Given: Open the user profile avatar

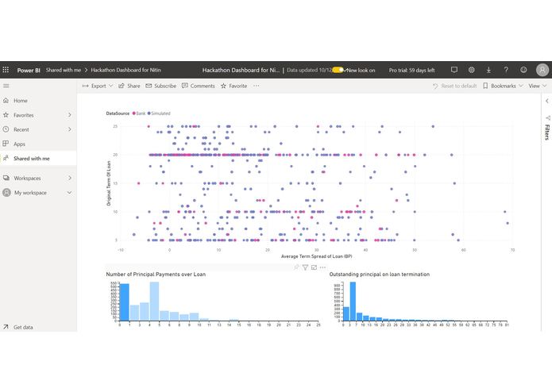Looking at the screenshot, I should pyautogui.click(x=542, y=70).
